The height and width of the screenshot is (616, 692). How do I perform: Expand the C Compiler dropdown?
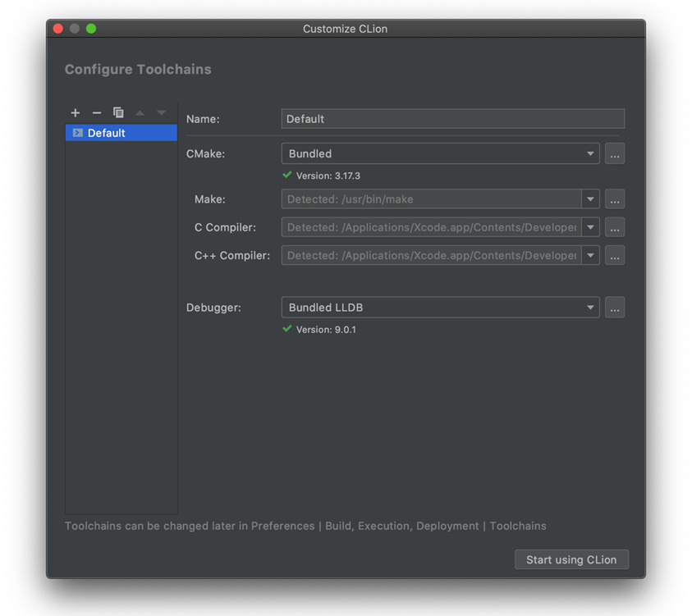tap(590, 227)
